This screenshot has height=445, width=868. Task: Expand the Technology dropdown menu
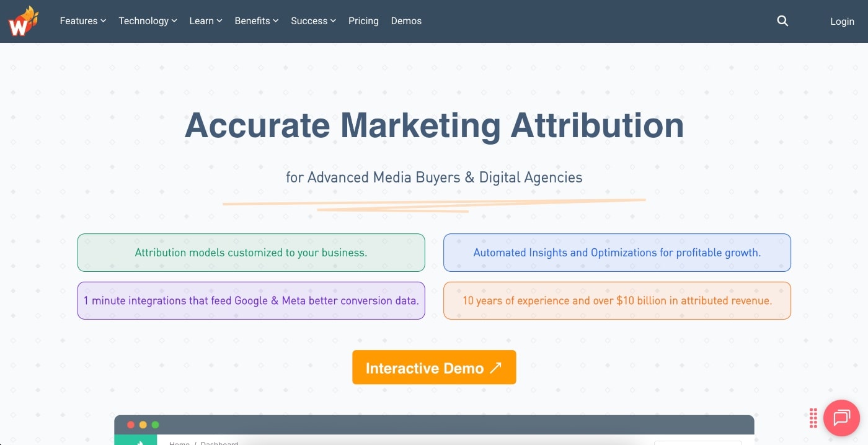click(148, 21)
